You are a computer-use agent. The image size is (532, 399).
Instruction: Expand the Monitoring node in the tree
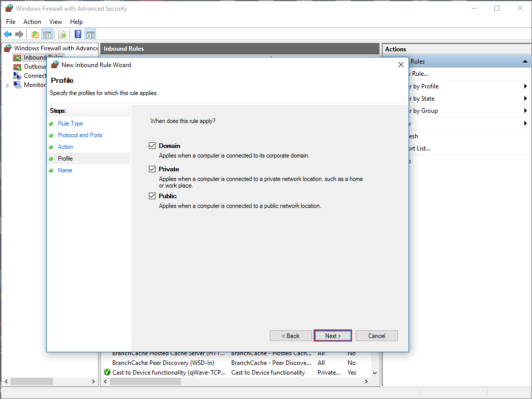coord(8,85)
